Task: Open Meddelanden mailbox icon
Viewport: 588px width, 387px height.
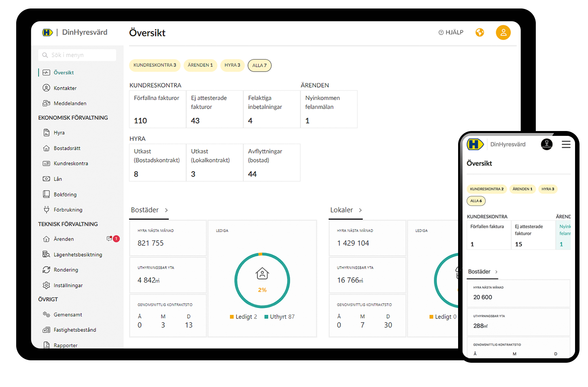Action: 47,104
